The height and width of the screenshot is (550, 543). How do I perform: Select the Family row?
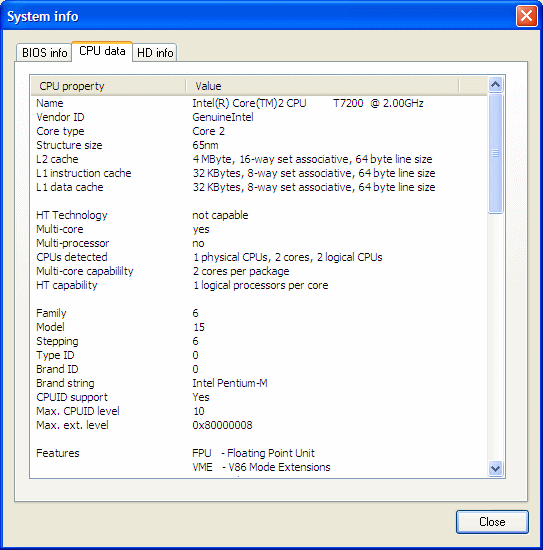[259, 313]
